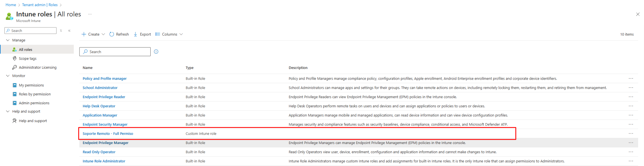The height and width of the screenshot is (166, 644).
Task: Focus the roles list Search box
Action: [x=115, y=52]
